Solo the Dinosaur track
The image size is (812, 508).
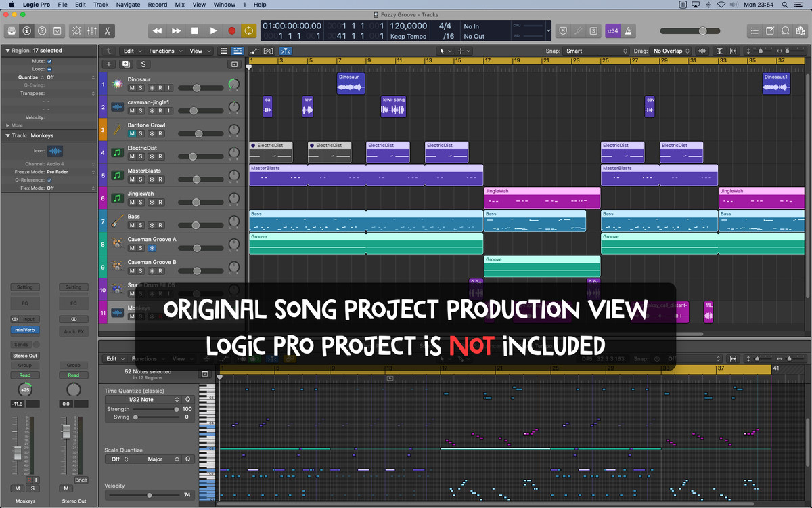[141, 88]
